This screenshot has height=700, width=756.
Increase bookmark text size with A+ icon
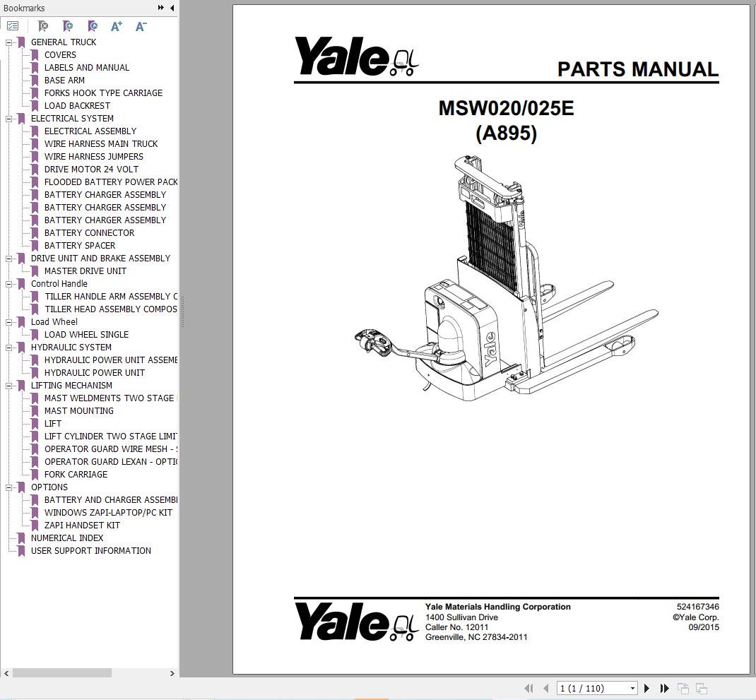tap(117, 25)
